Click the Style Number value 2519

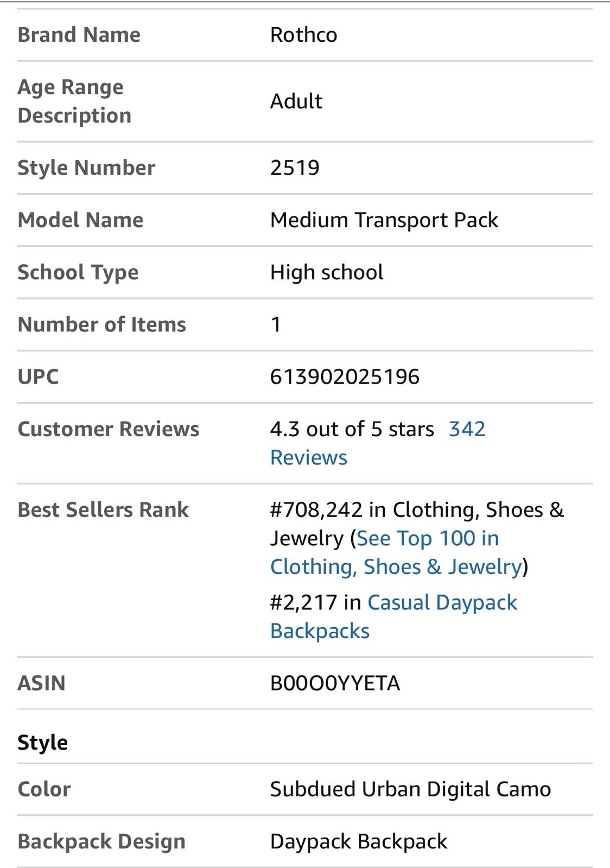tap(295, 168)
